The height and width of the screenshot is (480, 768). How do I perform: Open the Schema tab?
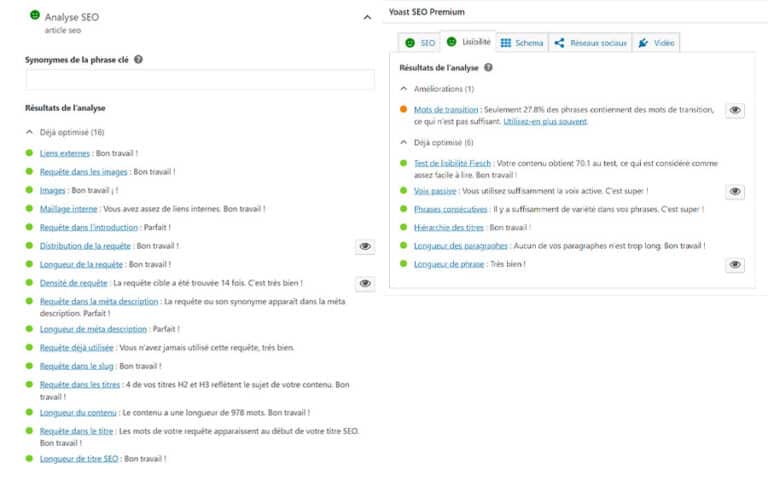click(520, 43)
